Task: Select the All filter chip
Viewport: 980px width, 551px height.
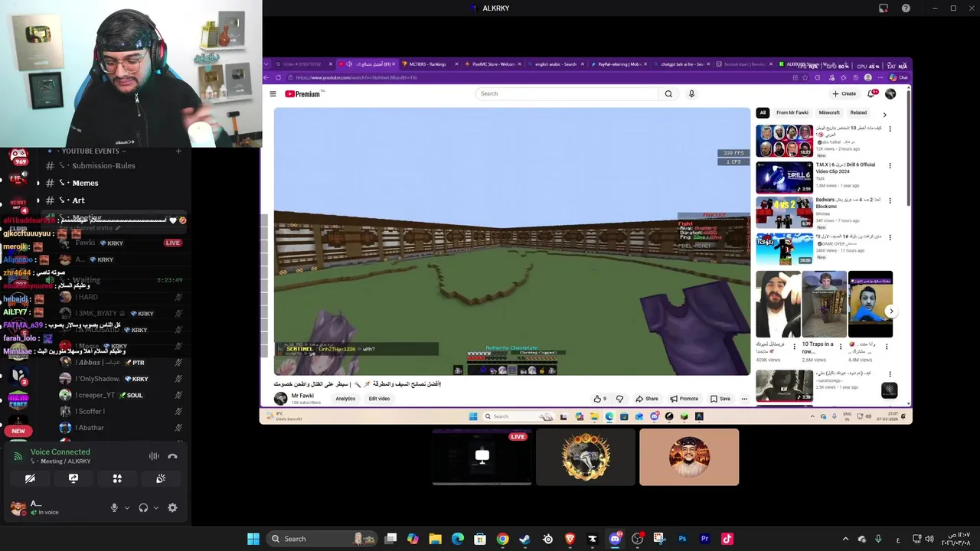Action: point(763,112)
